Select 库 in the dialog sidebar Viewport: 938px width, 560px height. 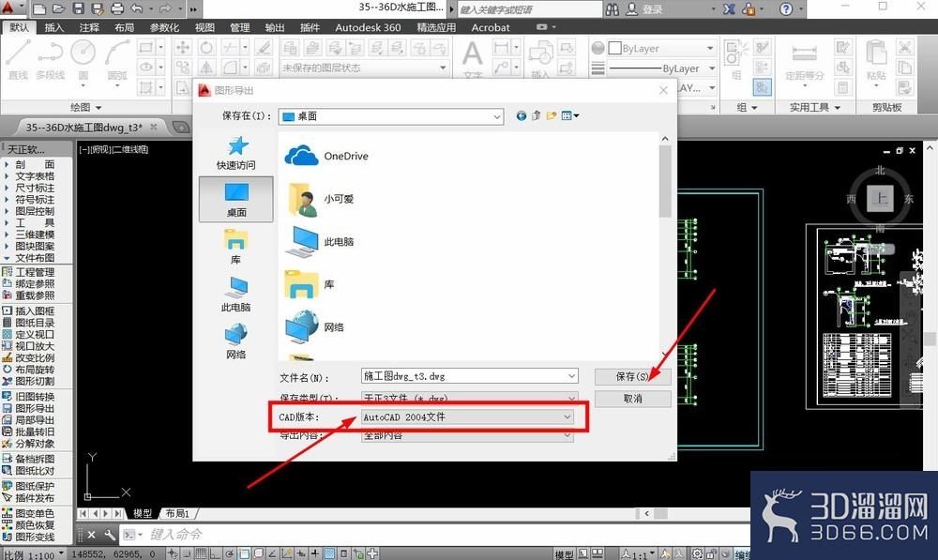point(236,247)
